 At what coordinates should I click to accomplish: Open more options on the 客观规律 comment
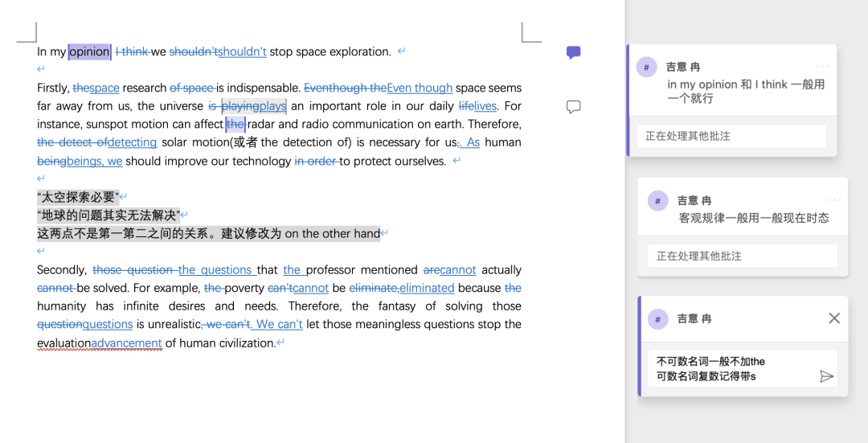(834, 200)
